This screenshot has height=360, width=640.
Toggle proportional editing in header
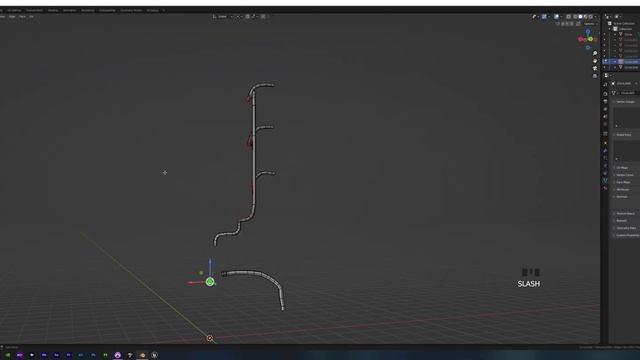263,17
